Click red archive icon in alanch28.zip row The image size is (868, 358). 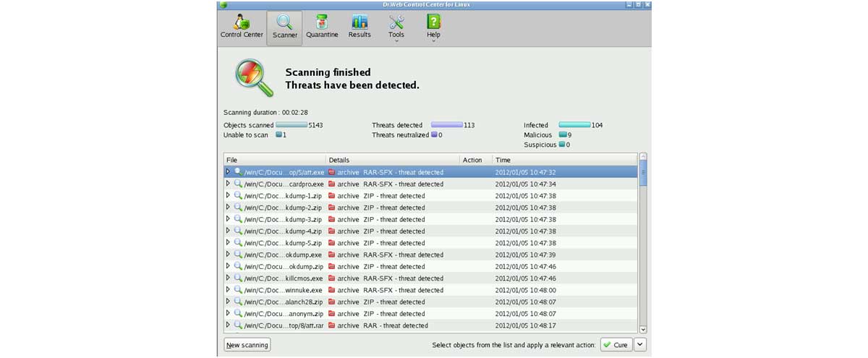click(x=332, y=302)
